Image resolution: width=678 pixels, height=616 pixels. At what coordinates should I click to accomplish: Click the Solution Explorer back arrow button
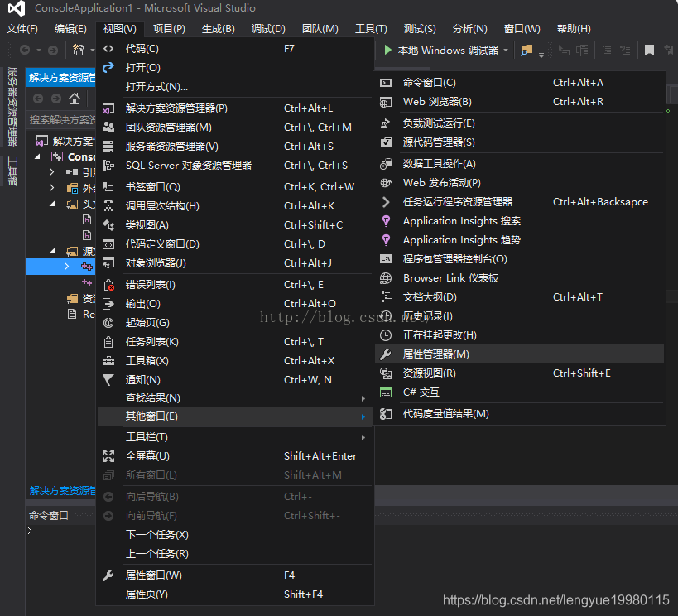point(38,99)
